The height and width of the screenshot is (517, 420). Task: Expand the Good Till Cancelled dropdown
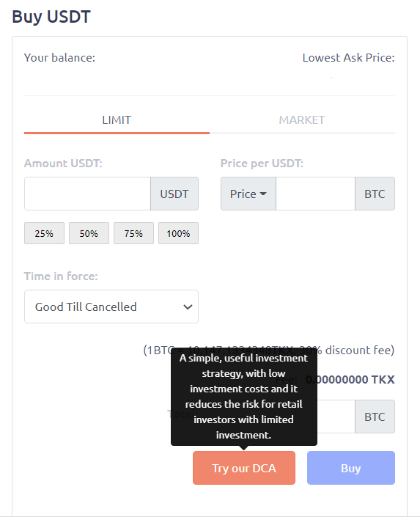(111, 307)
